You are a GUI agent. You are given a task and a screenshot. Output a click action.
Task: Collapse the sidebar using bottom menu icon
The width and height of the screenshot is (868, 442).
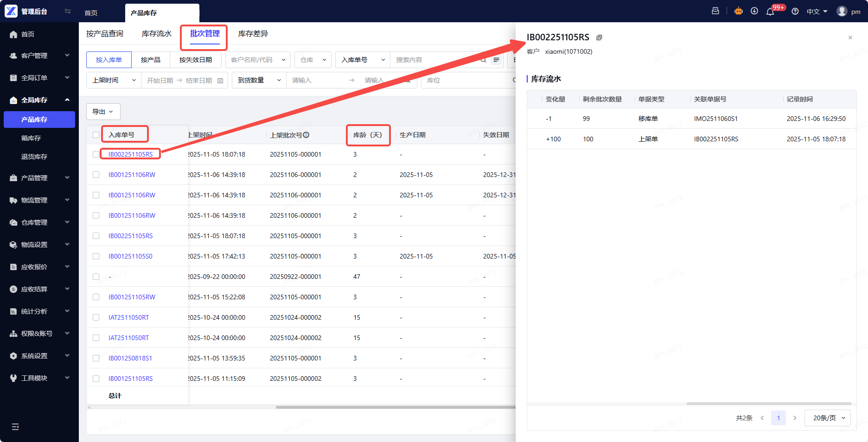pos(15,427)
